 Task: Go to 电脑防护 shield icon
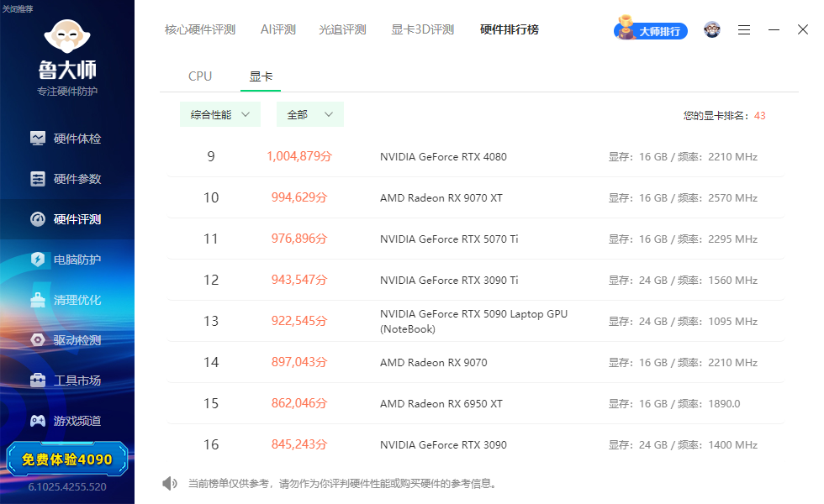click(38, 260)
